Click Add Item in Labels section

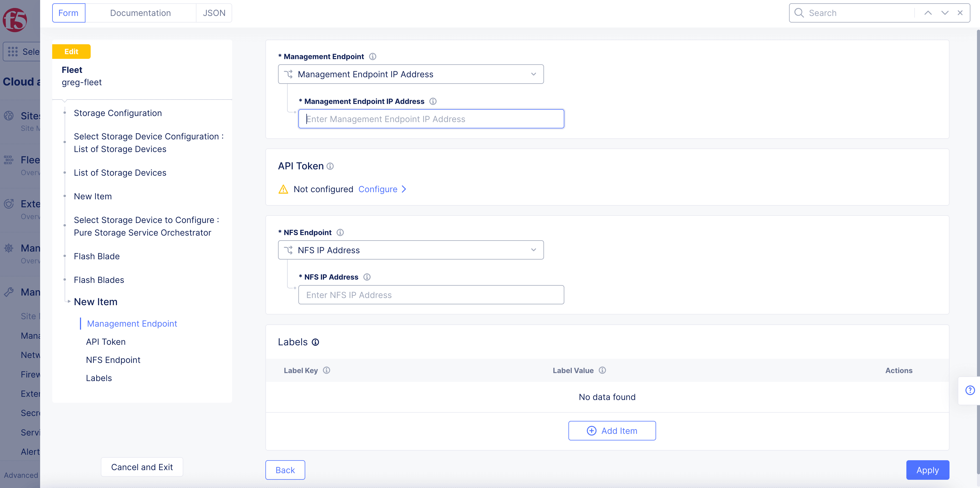[612, 431]
